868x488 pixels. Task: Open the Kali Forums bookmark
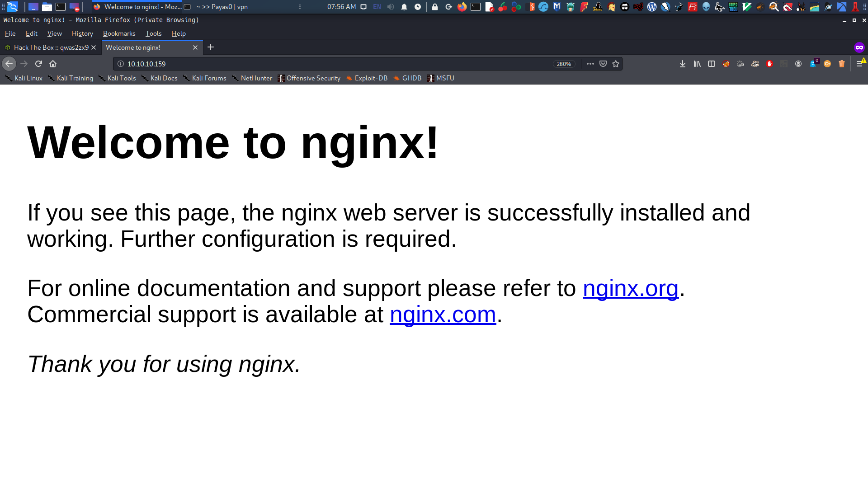pyautogui.click(x=204, y=78)
